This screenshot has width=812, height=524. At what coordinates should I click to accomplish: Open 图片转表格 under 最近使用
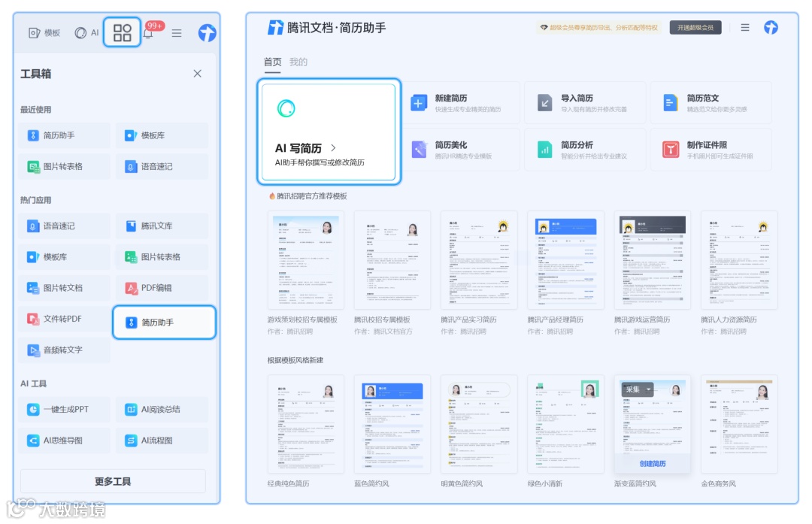(x=64, y=166)
